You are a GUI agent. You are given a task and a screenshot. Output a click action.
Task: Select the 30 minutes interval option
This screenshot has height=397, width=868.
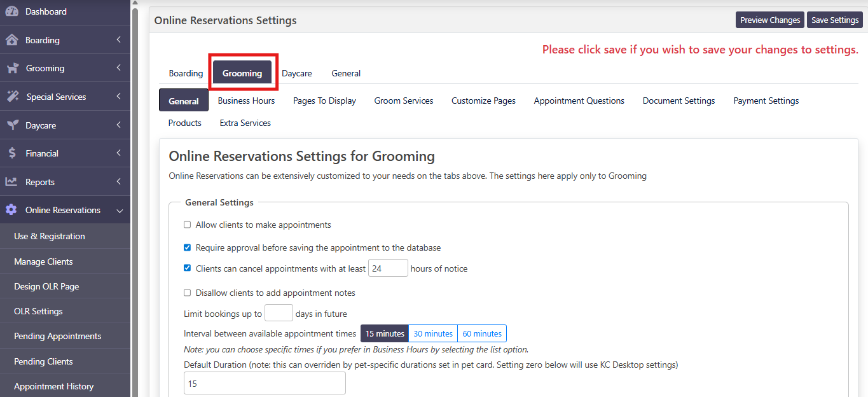tap(433, 333)
